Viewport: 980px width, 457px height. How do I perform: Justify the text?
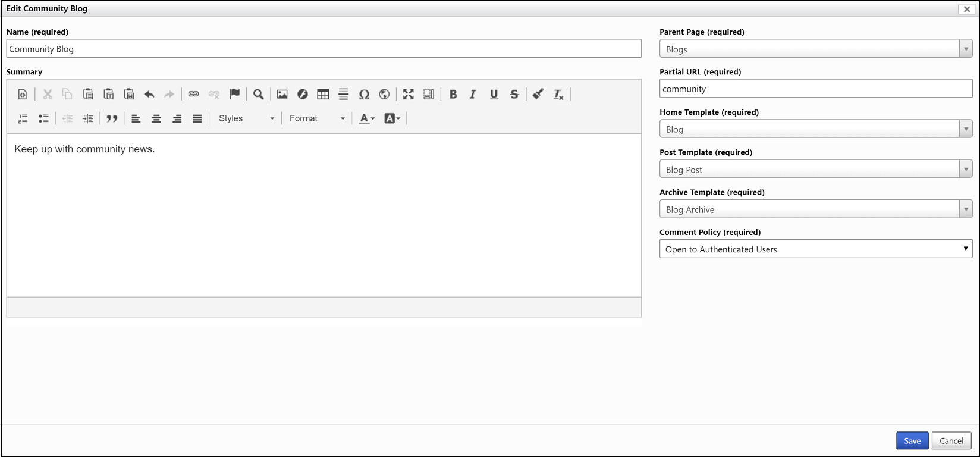click(197, 118)
